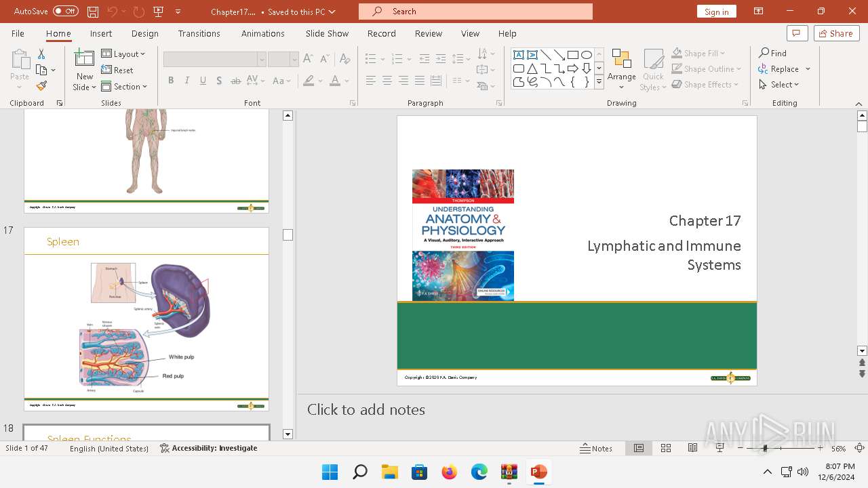Open the File menu
This screenshot has width=868, height=488.
18,33
